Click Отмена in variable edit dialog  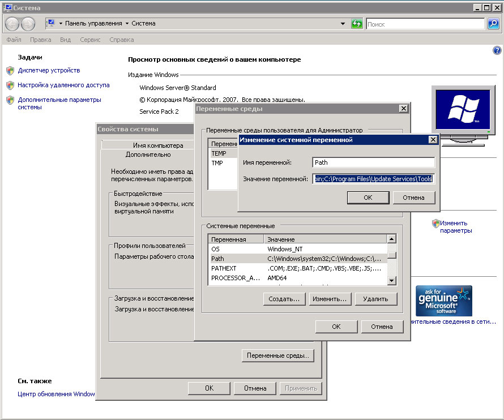pyautogui.click(x=413, y=198)
